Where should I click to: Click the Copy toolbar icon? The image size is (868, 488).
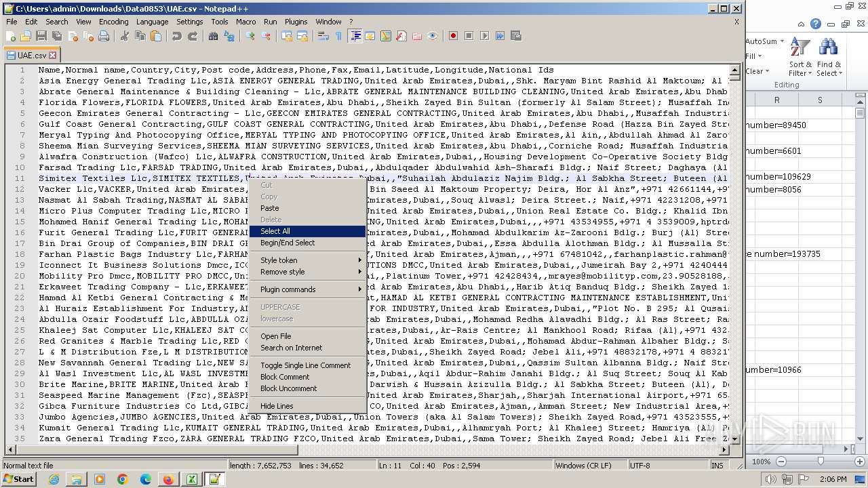[x=140, y=36]
